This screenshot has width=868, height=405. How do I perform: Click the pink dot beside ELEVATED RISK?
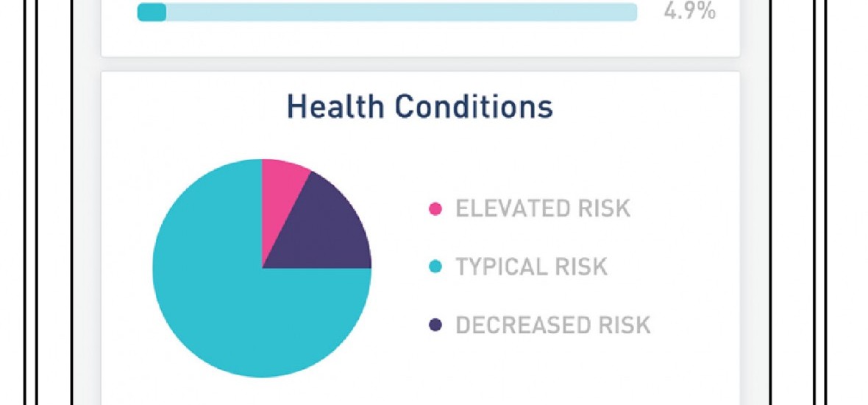pos(435,209)
